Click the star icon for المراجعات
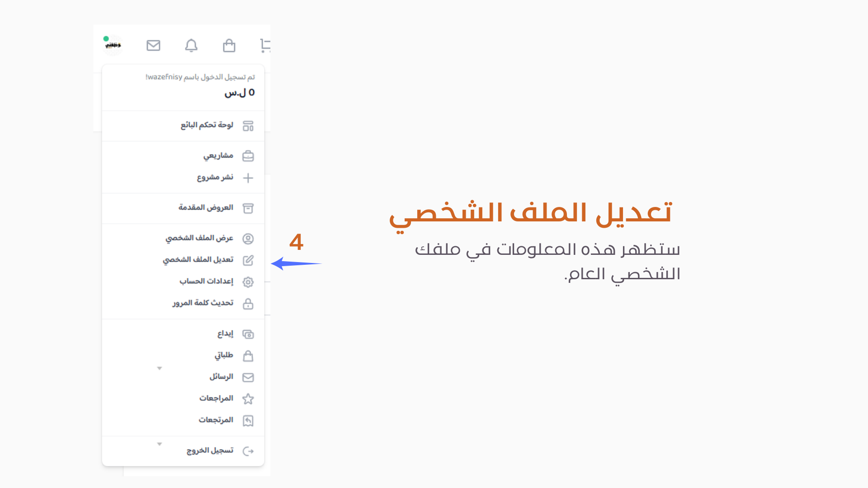 point(248,399)
